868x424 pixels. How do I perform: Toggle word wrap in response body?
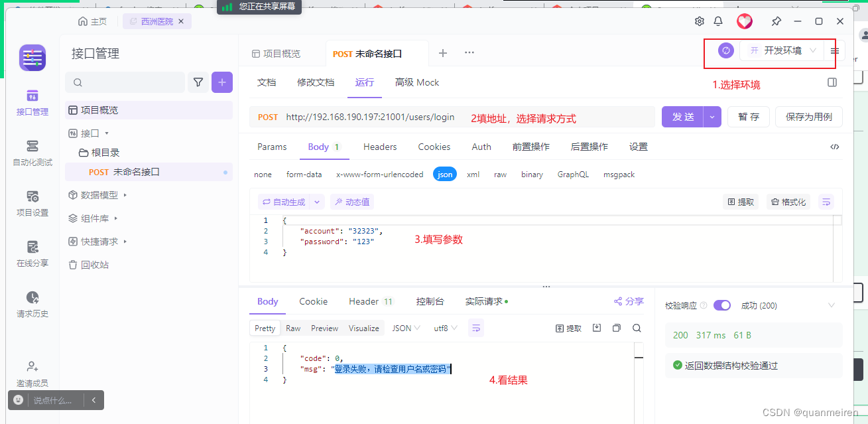[x=476, y=328]
